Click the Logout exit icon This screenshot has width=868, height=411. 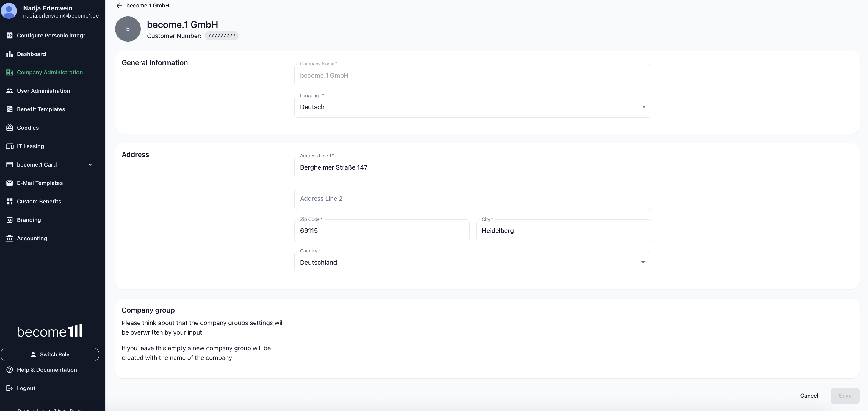(x=10, y=388)
